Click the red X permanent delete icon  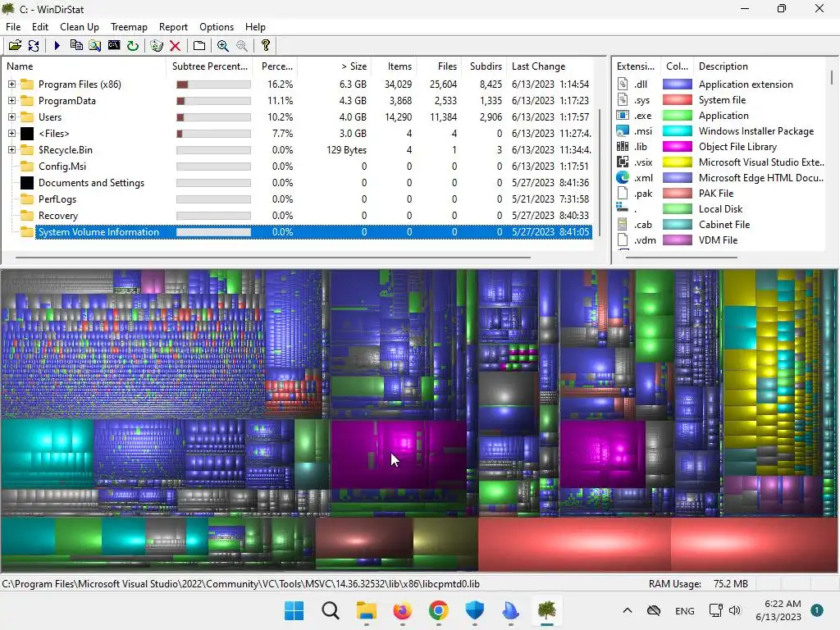(175, 46)
